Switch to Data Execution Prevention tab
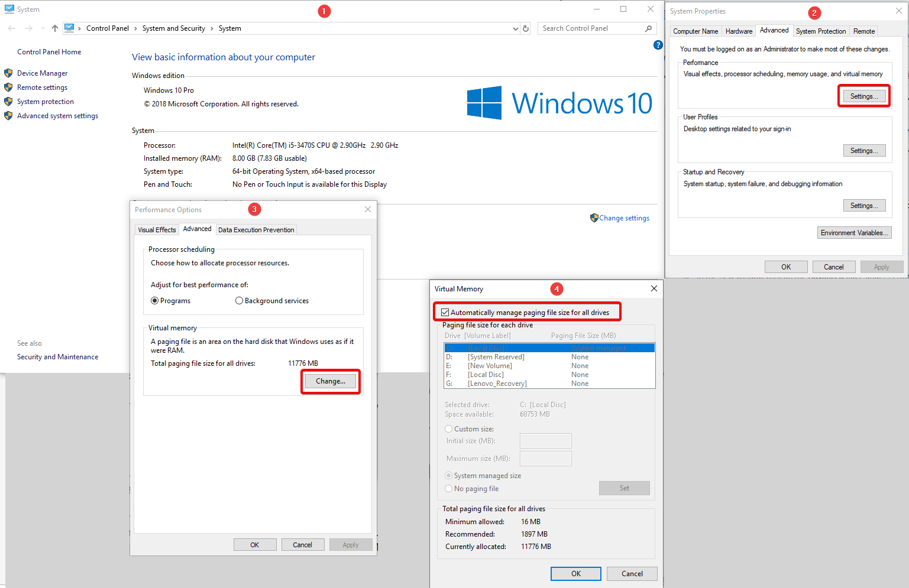Image resolution: width=909 pixels, height=588 pixels. 256,230
